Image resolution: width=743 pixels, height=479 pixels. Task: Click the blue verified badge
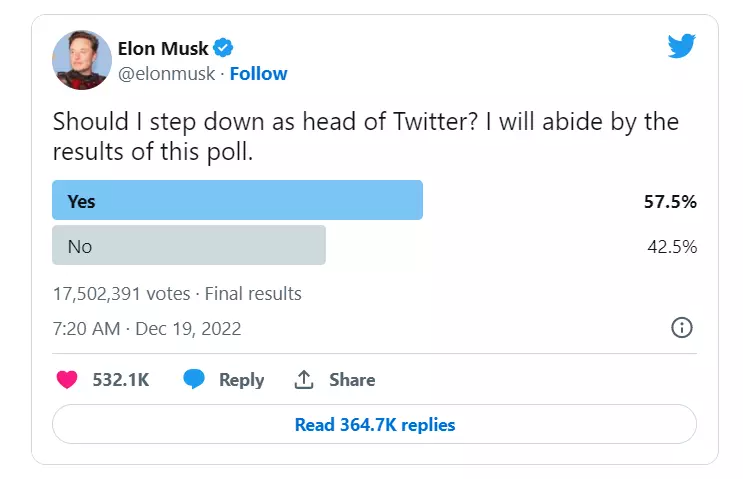coord(225,48)
